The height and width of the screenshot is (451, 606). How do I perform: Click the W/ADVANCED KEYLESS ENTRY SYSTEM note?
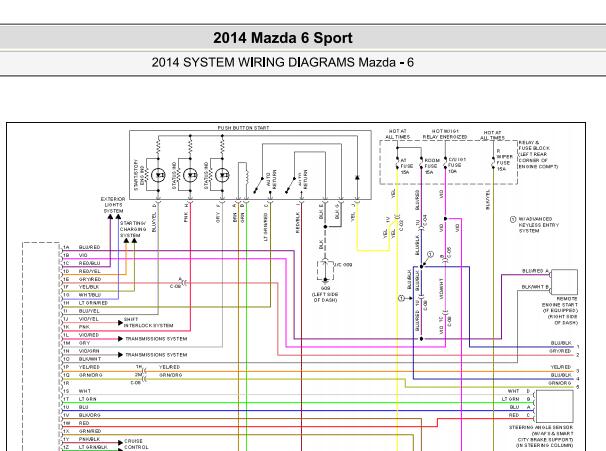tap(539, 225)
